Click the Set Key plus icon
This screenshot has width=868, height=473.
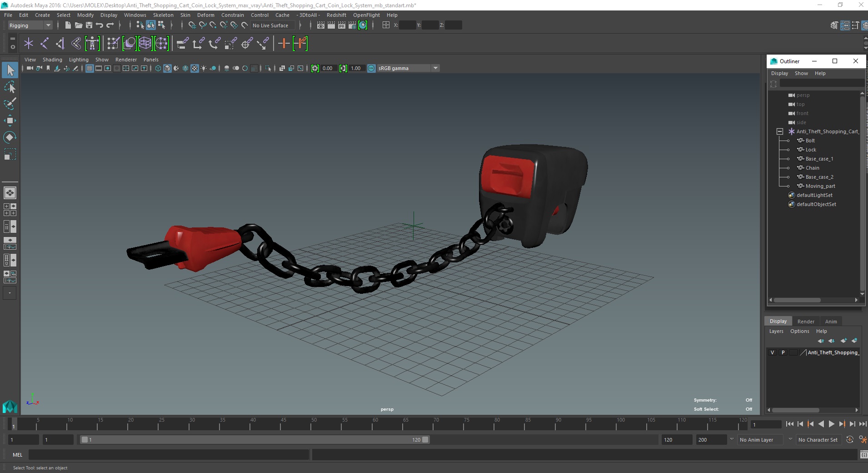(x=284, y=44)
